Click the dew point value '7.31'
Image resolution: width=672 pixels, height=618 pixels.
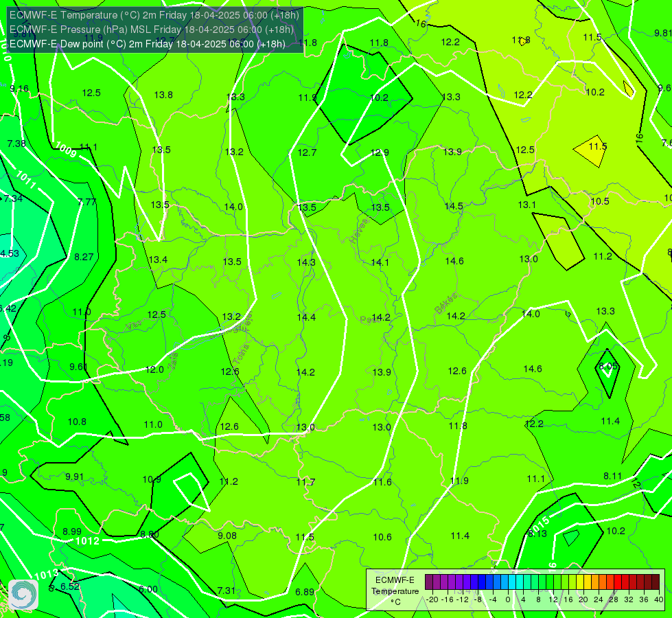227,591
